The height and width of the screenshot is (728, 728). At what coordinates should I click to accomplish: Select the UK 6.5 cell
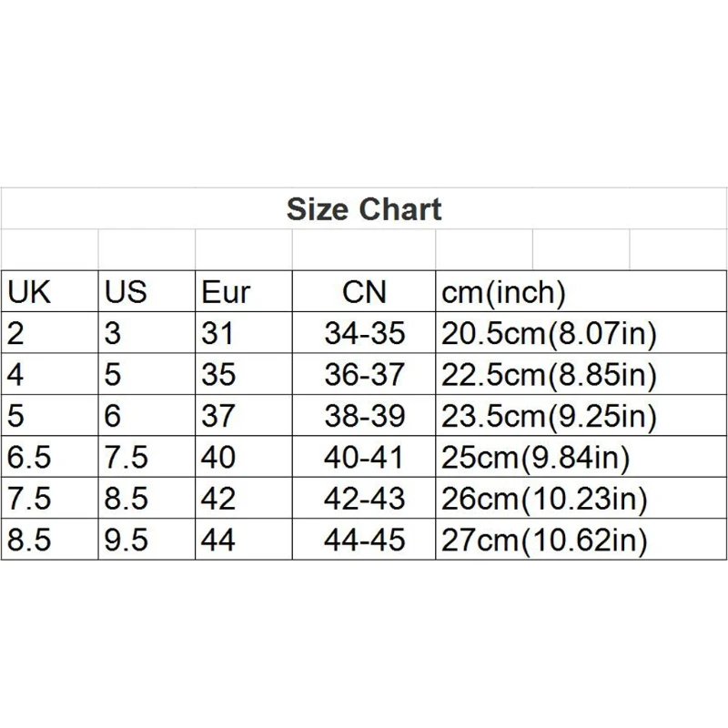[x=50, y=457]
